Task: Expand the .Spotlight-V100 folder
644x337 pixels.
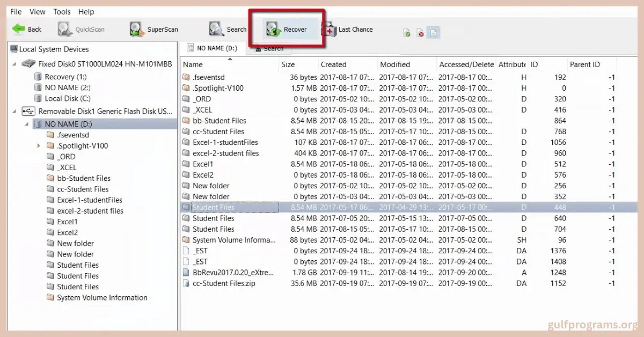Action: (38, 145)
